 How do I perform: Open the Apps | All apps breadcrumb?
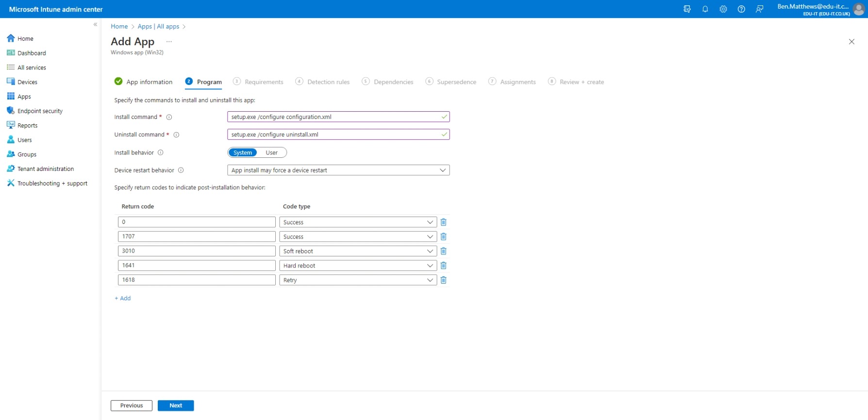pyautogui.click(x=158, y=26)
